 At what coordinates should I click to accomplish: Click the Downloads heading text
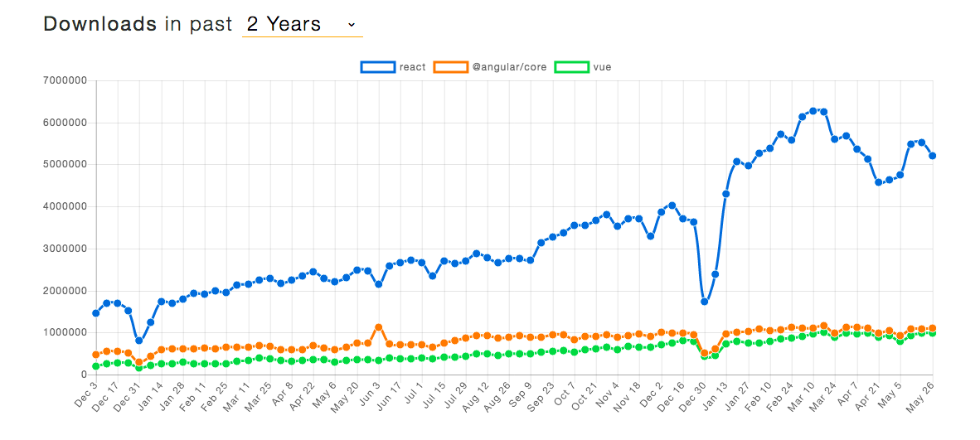click(99, 24)
